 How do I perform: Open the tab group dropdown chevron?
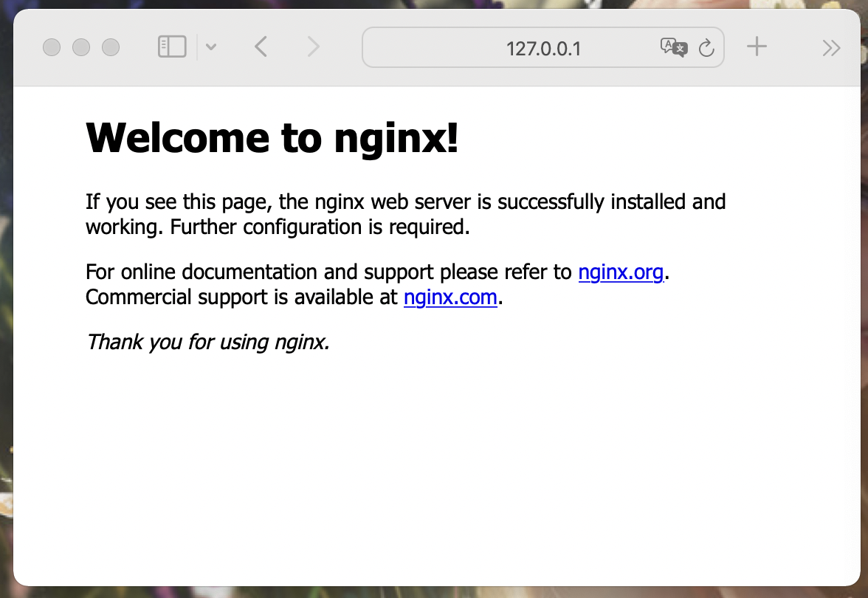(211, 47)
